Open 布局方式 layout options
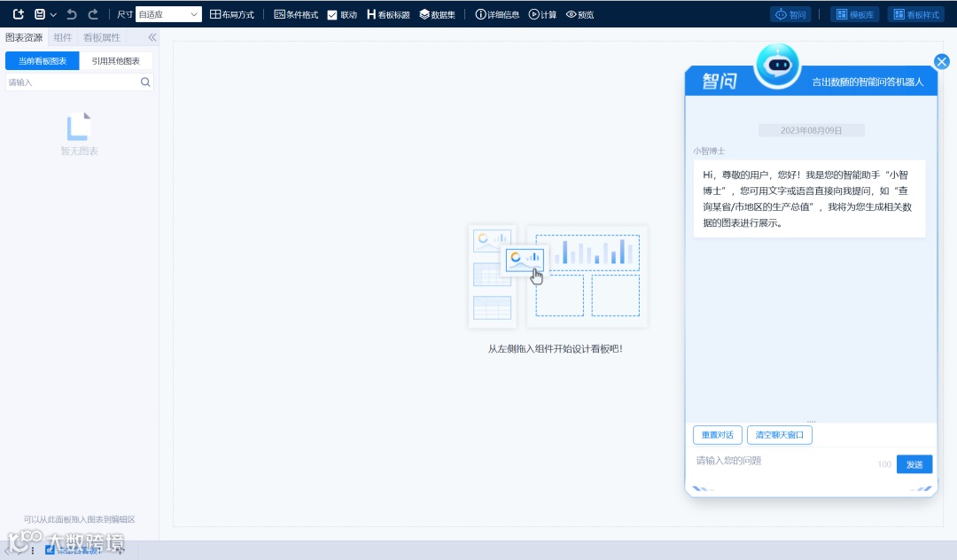957x560 pixels. click(232, 14)
